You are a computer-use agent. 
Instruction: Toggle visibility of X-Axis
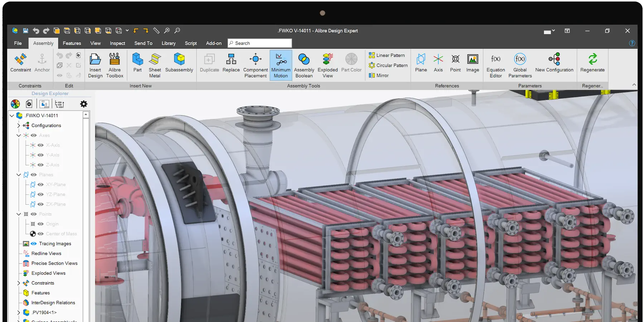(40, 145)
